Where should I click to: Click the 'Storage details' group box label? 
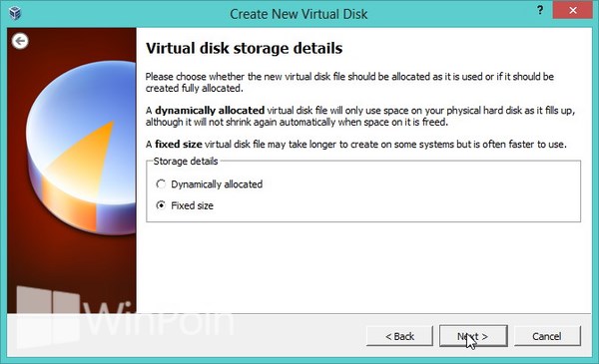coord(186,162)
